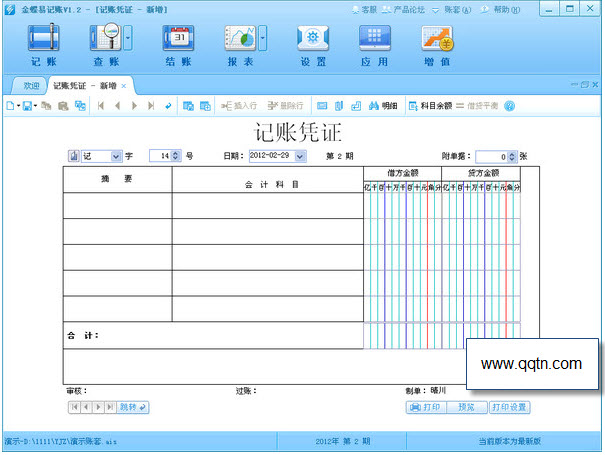Expand the 记 voucher word dropdown

pos(116,157)
